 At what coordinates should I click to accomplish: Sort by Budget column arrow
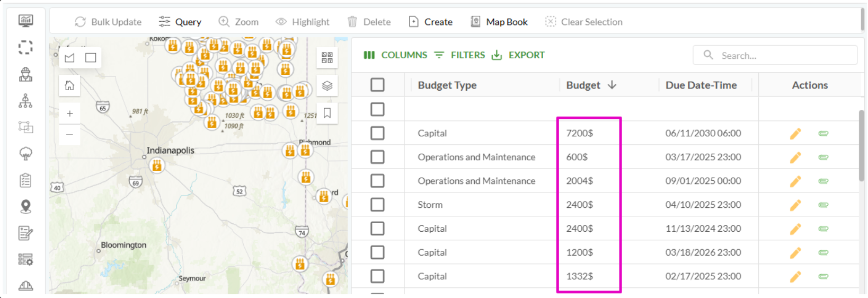[612, 85]
